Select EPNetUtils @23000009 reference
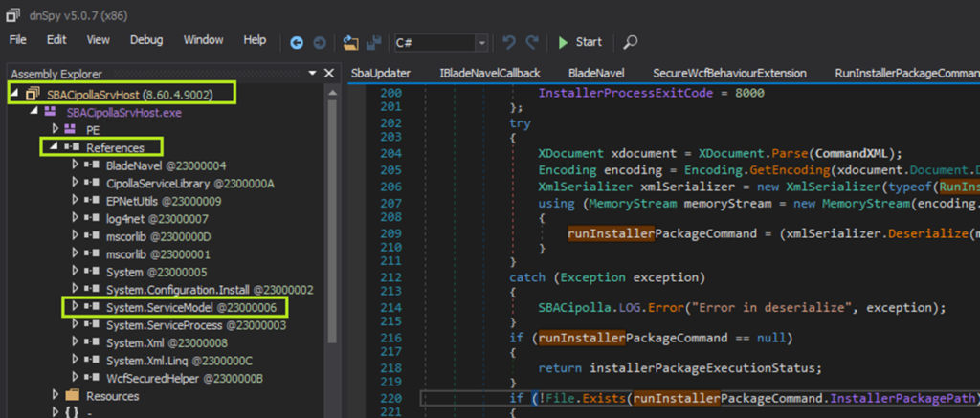Viewport: 980px width, 418px height. [164, 201]
